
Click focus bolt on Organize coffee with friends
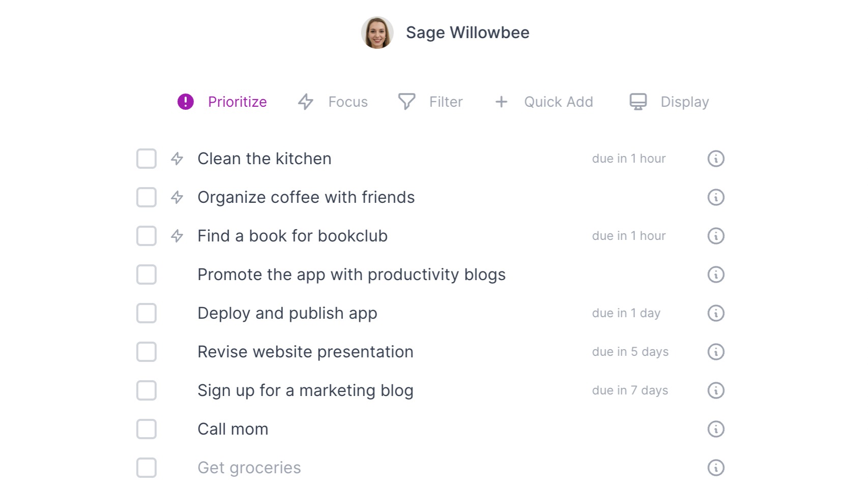(177, 197)
